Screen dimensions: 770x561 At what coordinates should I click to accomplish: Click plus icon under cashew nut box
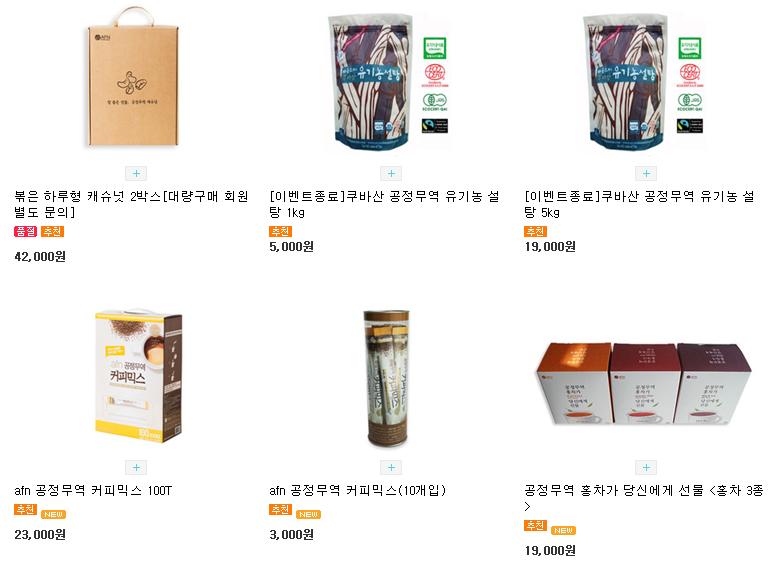tap(136, 173)
